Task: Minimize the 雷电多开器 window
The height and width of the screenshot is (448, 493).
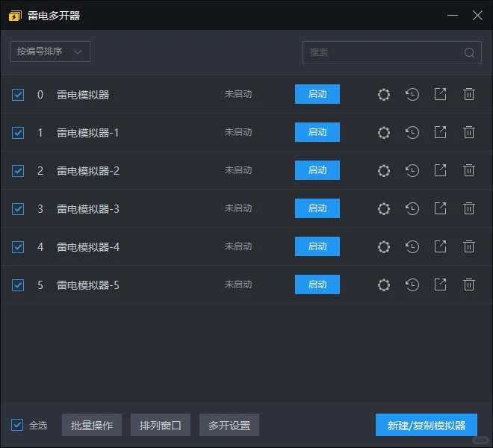Action: (x=453, y=15)
